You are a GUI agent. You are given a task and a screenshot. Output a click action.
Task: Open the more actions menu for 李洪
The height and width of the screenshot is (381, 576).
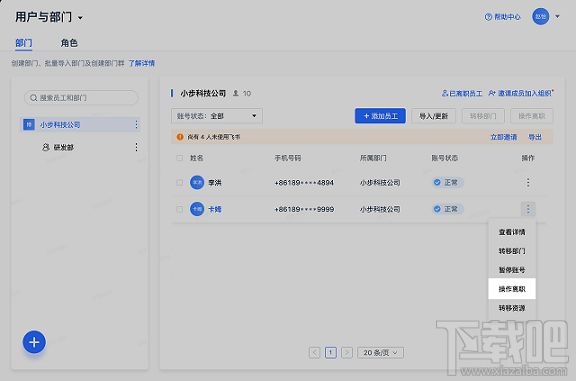click(x=528, y=183)
